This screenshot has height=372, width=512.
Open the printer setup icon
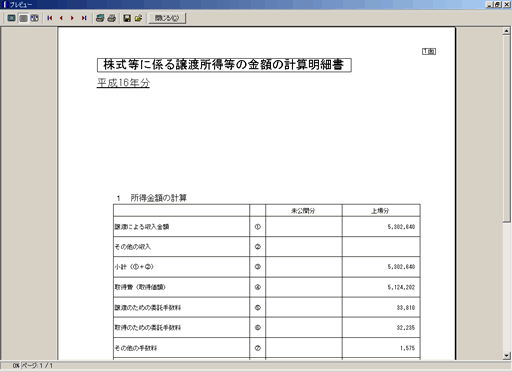(x=100, y=18)
